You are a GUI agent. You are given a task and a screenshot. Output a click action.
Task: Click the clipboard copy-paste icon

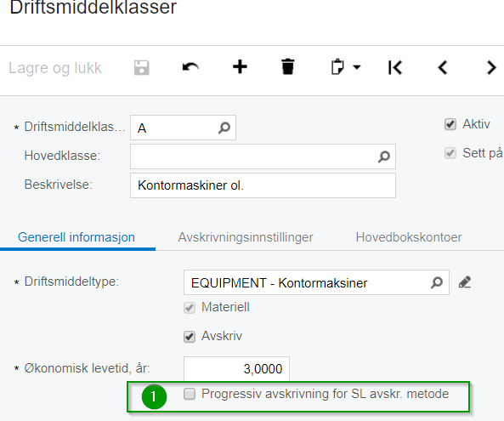(337, 67)
